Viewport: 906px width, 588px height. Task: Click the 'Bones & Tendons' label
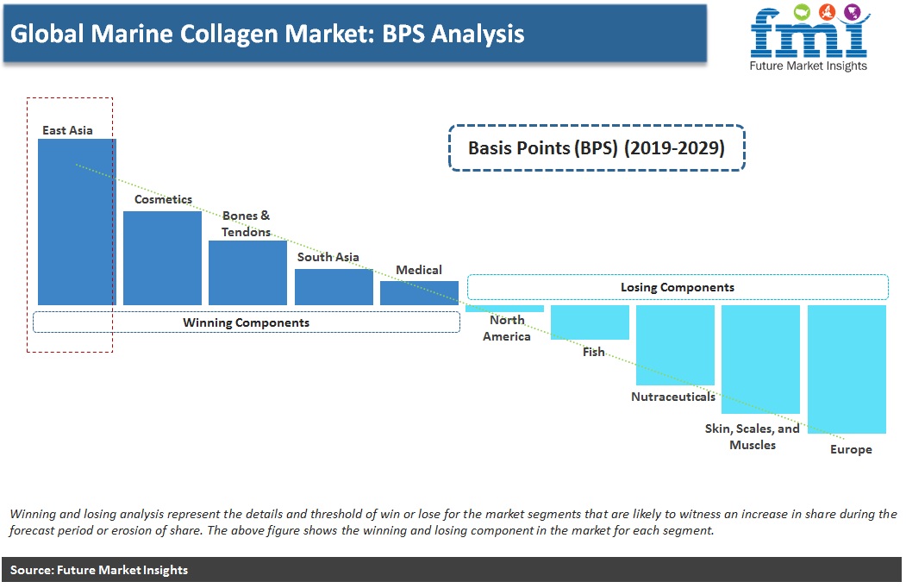(247, 224)
